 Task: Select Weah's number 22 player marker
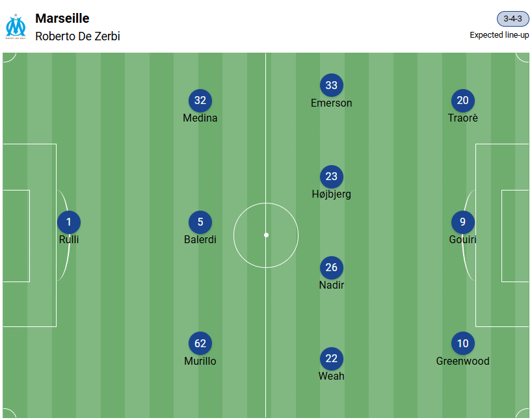332,359
